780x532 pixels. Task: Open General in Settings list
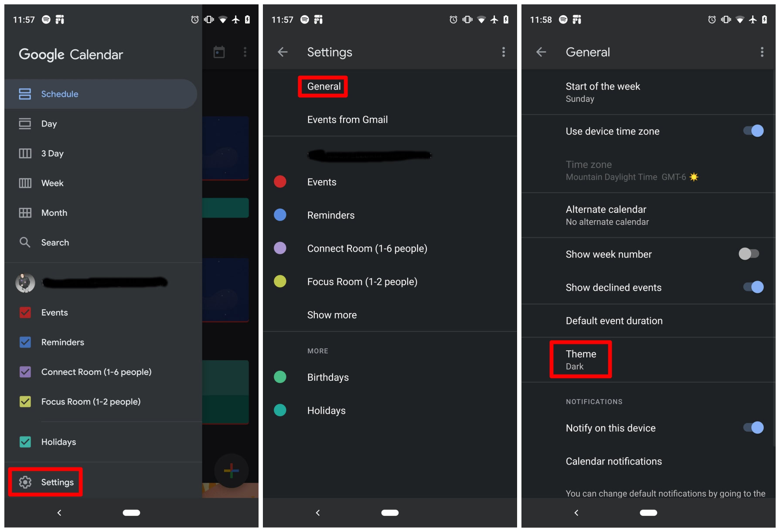point(323,86)
